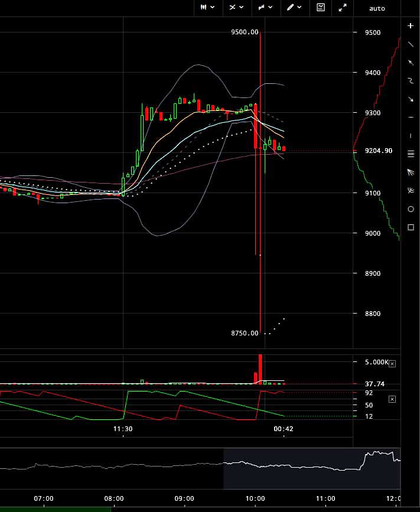
Task: Click the 50 oscillator axis label
Action: pyautogui.click(x=369, y=405)
